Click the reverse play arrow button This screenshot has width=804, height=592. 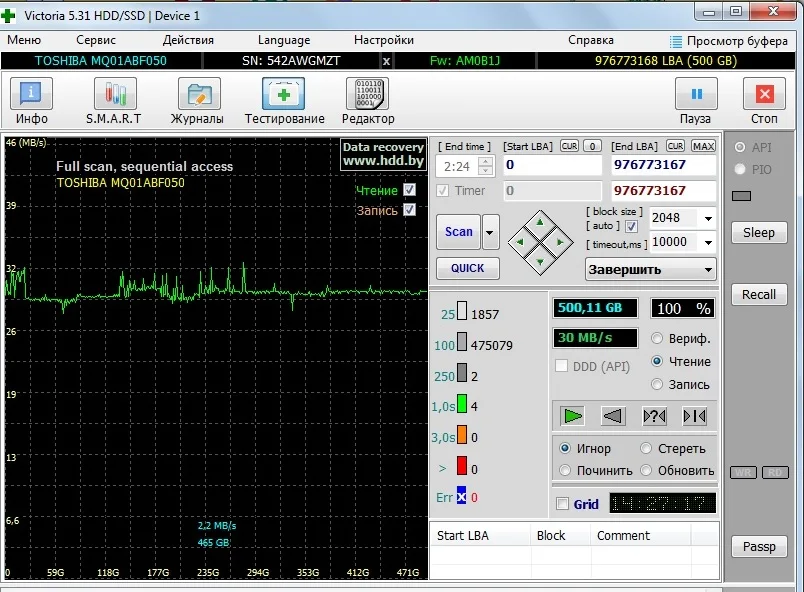[x=615, y=416]
